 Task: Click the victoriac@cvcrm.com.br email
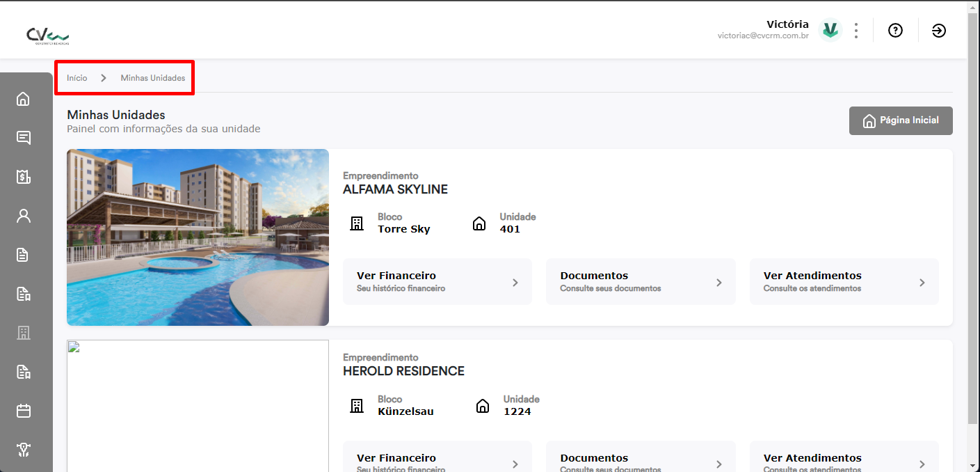coord(763,36)
